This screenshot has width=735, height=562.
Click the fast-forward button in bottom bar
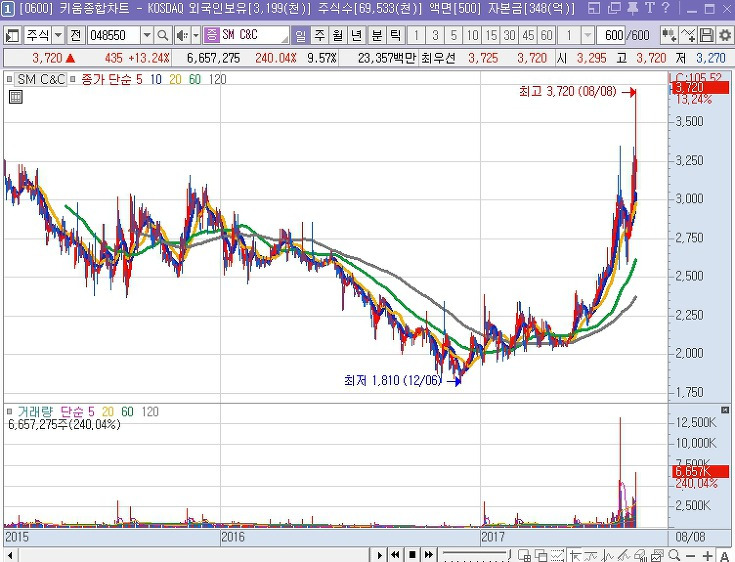(428, 555)
